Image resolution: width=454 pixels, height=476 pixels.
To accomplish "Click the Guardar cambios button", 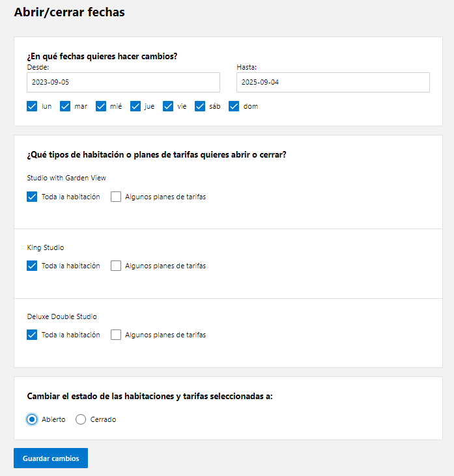I will 51,458.
